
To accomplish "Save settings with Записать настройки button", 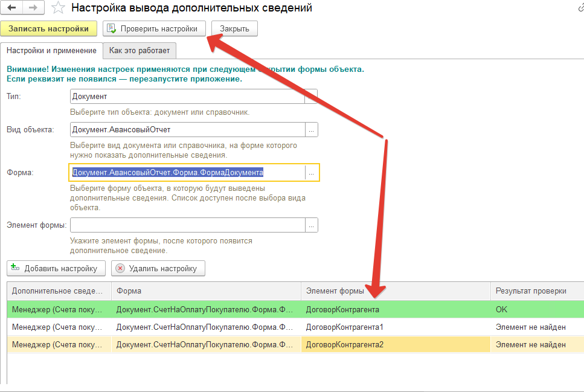I will (48, 29).
